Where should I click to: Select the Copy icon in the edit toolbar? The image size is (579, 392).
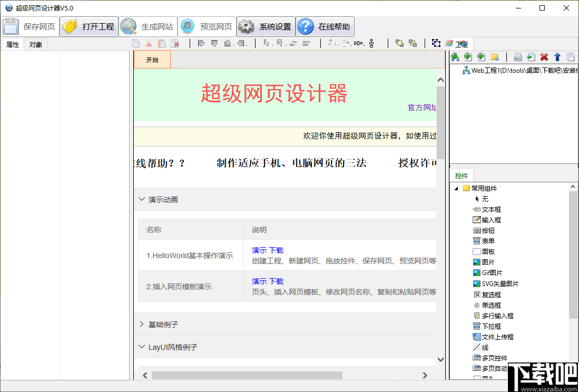pos(135,44)
